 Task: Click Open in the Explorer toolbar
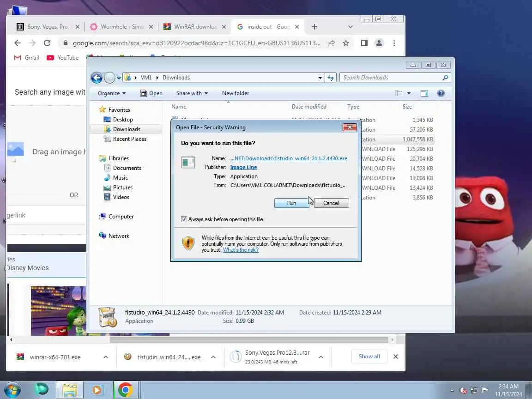click(151, 93)
